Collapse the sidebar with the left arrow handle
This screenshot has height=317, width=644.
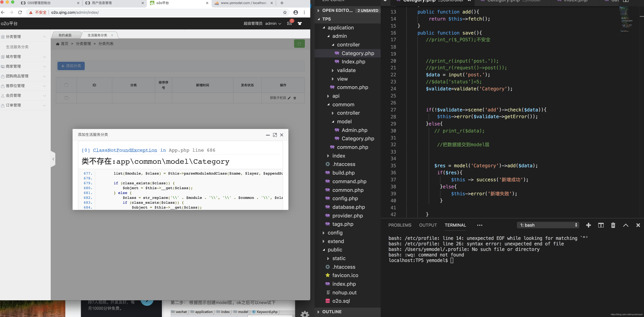click(53, 159)
